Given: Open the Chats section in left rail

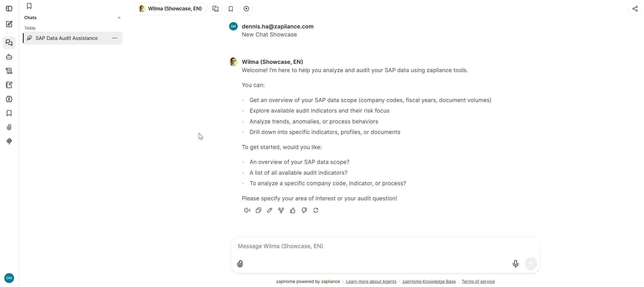Looking at the screenshot, I should (9, 43).
